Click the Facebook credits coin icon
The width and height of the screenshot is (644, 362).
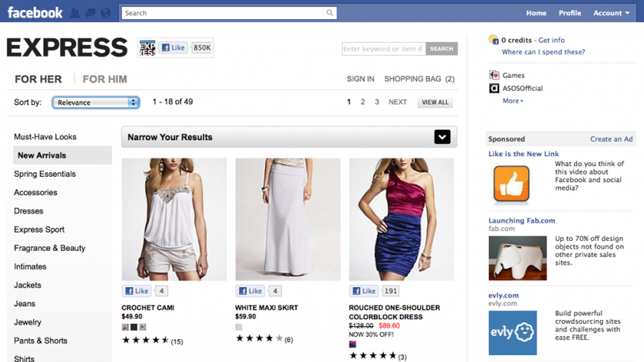[494, 40]
